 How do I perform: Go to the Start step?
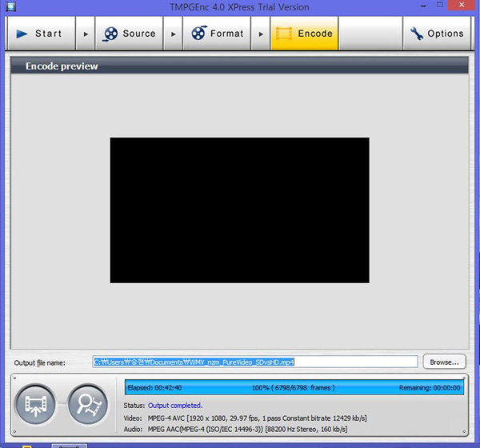41,34
